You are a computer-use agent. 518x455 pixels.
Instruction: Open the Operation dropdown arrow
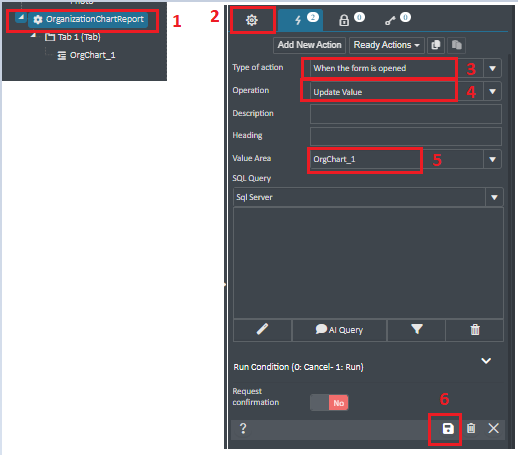click(492, 91)
